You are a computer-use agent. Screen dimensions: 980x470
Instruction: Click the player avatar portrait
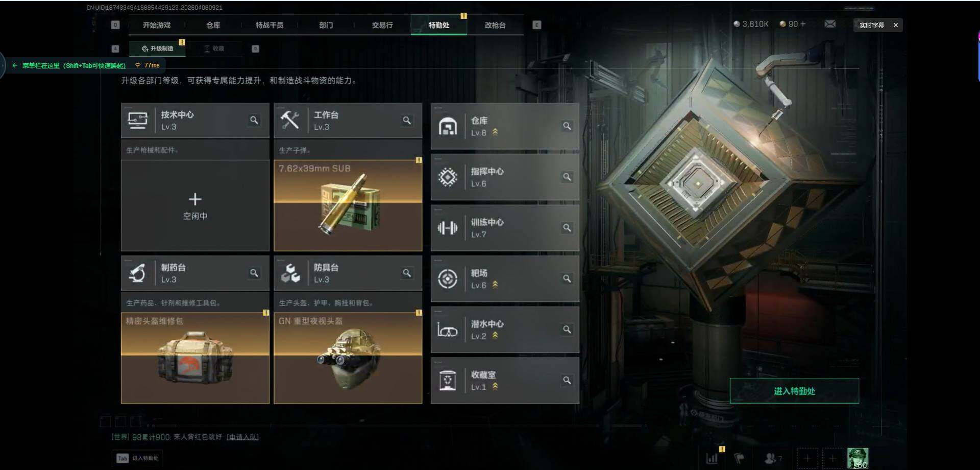tap(857, 458)
